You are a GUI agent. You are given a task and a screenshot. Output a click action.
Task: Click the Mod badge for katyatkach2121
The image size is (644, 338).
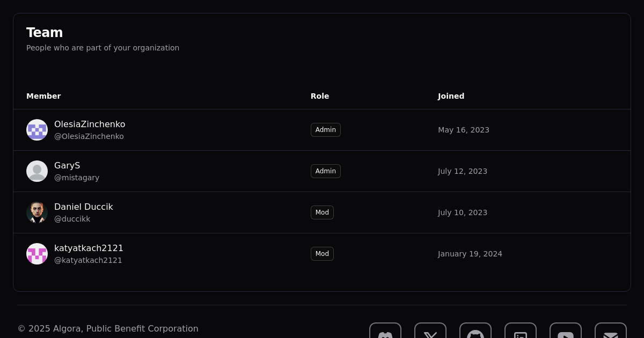[322, 254]
